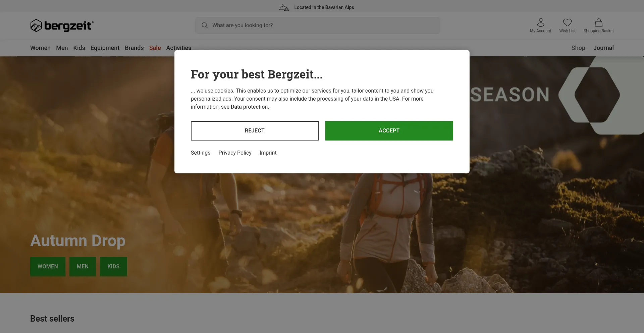Click the 'For your best Bergzeit...' heading
Screen dimensions: 644x333
click(x=257, y=74)
